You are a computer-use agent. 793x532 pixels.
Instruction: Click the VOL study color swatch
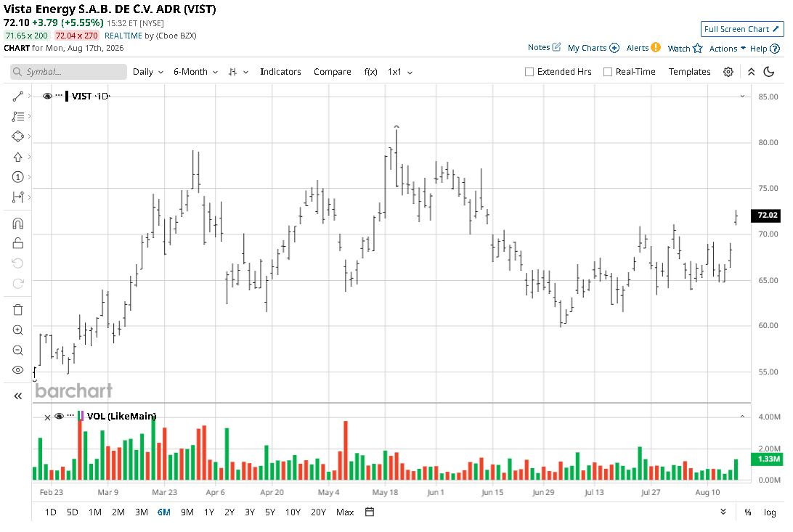[81, 417]
